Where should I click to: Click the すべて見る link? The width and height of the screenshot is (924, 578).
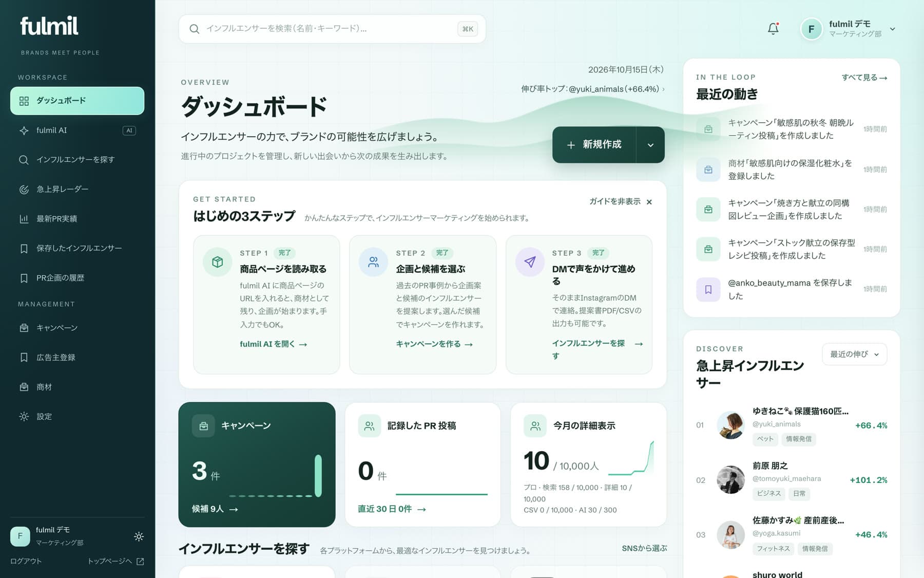click(864, 78)
